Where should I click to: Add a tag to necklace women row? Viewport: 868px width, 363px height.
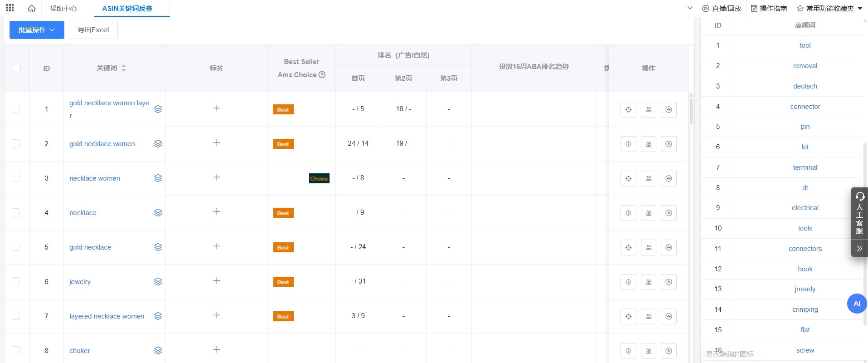[x=217, y=177]
